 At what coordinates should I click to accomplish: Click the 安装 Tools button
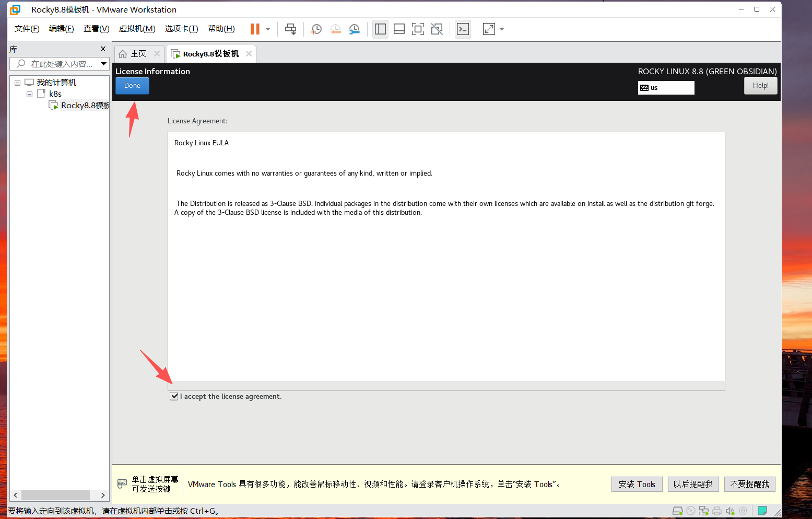(637, 485)
